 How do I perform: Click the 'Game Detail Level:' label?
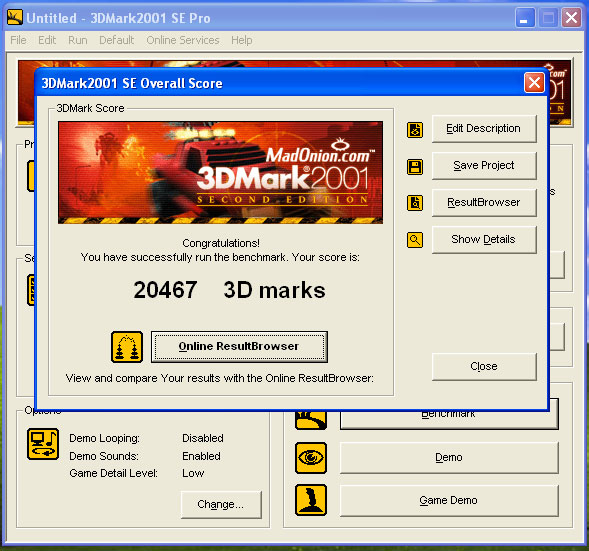pyautogui.click(x=113, y=473)
